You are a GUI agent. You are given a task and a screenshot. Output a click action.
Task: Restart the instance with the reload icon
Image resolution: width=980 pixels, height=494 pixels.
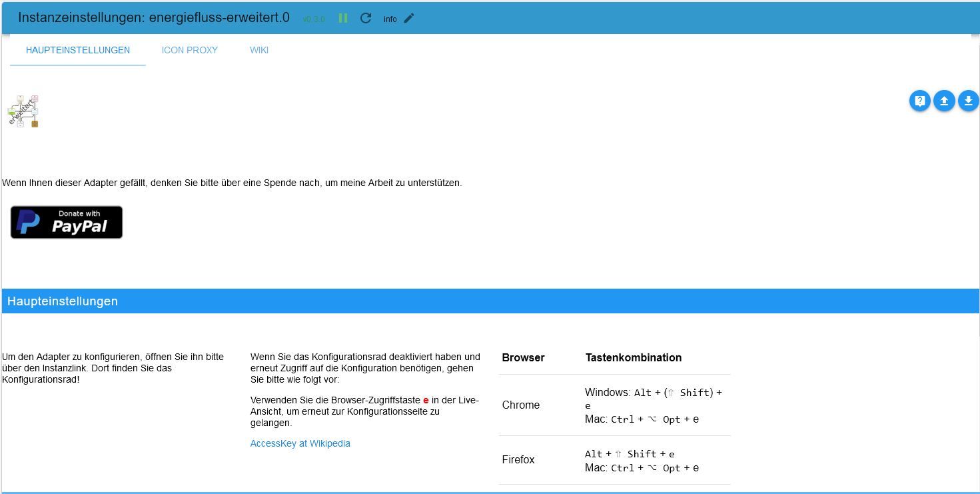[366, 18]
